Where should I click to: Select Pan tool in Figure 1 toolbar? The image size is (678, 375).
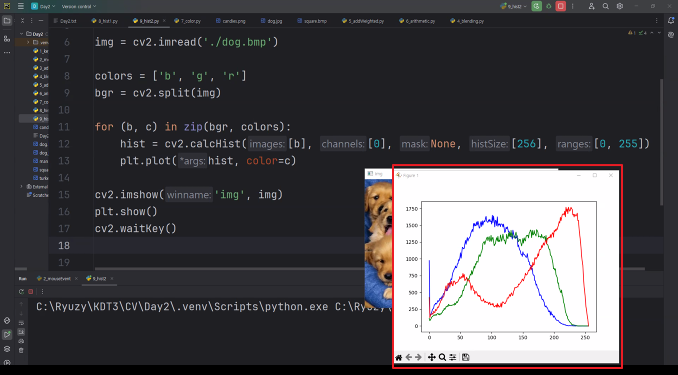(x=432, y=357)
